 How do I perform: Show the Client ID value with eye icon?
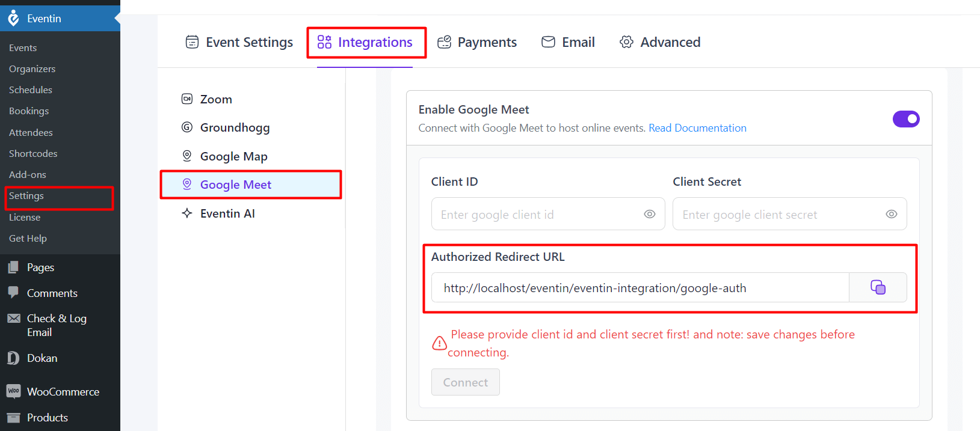pos(650,214)
